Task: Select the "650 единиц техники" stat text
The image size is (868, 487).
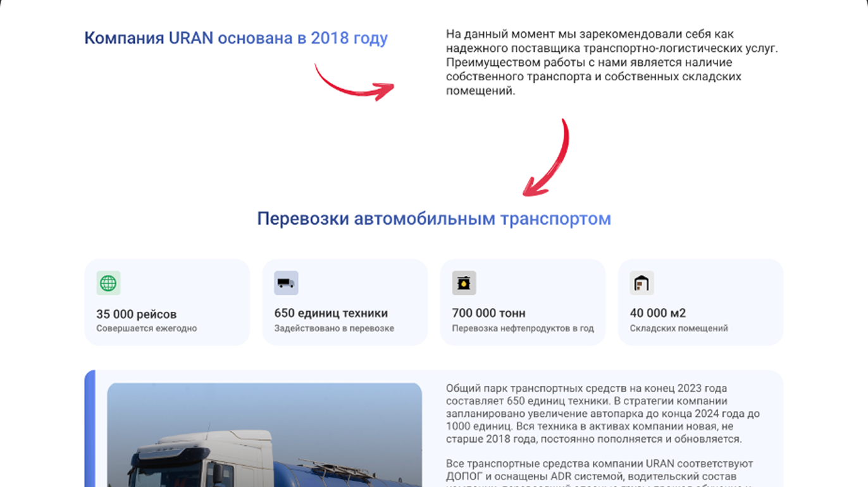Action: coord(331,313)
